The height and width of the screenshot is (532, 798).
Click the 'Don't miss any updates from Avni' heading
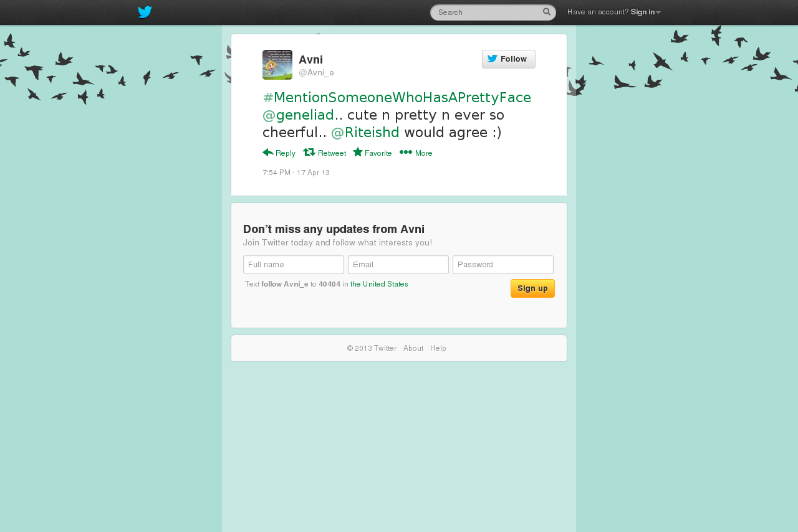(334, 229)
